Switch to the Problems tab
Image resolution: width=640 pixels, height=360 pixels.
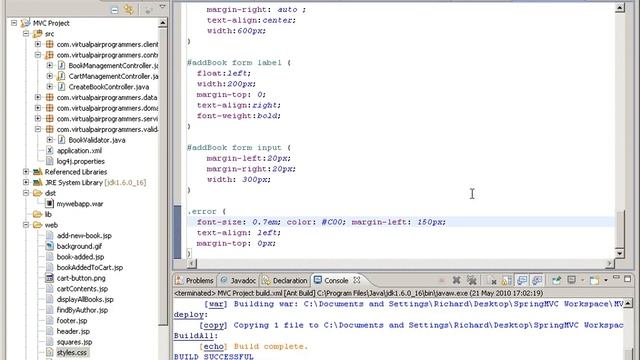(194, 280)
